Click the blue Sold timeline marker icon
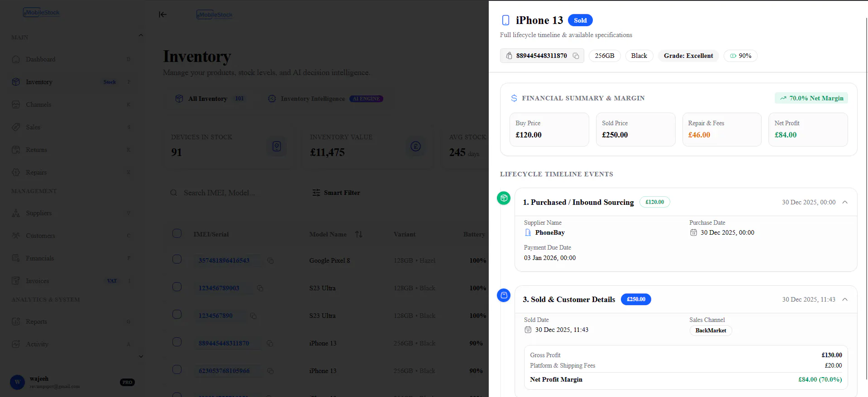Image resolution: width=868 pixels, height=397 pixels. pyautogui.click(x=504, y=295)
